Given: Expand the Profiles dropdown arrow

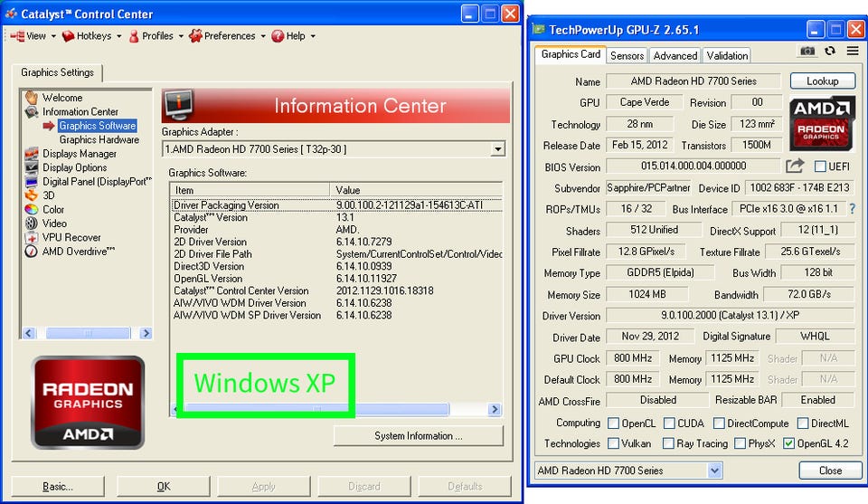Looking at the screenshot, I should point(181,36).
